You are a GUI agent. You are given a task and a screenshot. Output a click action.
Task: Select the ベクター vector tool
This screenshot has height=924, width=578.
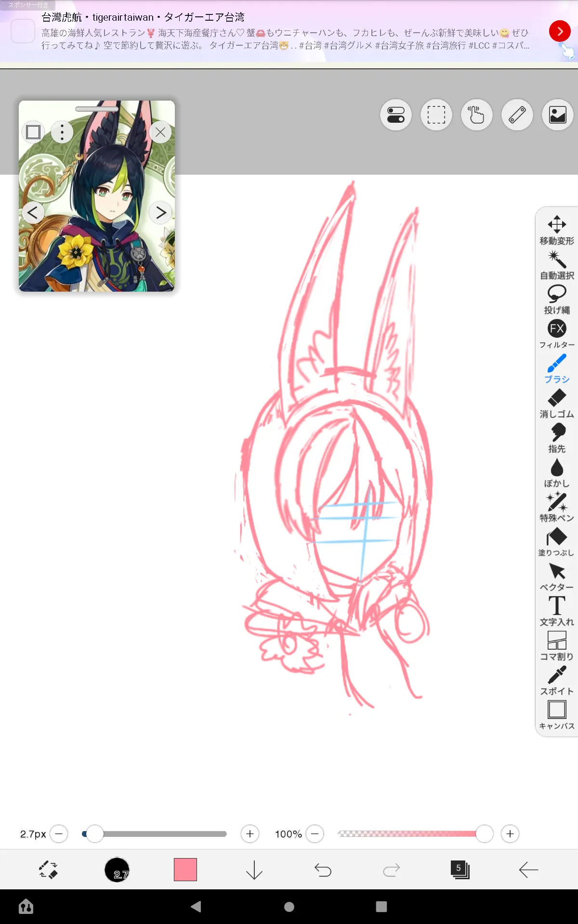(x=557, y=577)
